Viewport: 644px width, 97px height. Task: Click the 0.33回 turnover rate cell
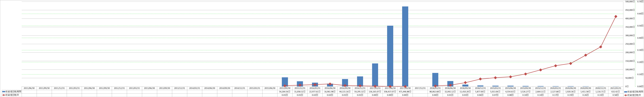coord(601,95)
